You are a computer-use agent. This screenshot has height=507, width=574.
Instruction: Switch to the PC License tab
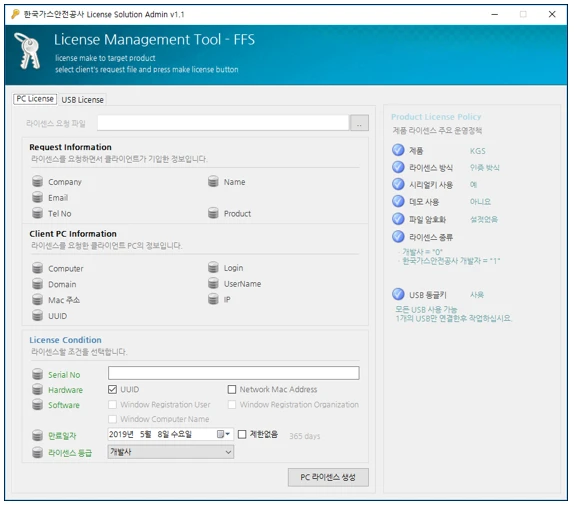click(x=35, y=99)
